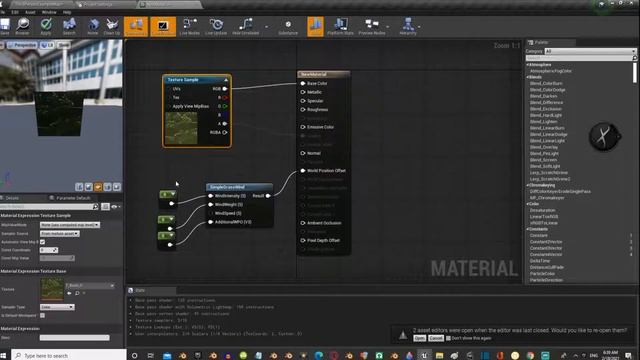Click the SimpleGrassWind Result output pin
This screenshot has height=360, width=640.
click(x=268, y=196)
